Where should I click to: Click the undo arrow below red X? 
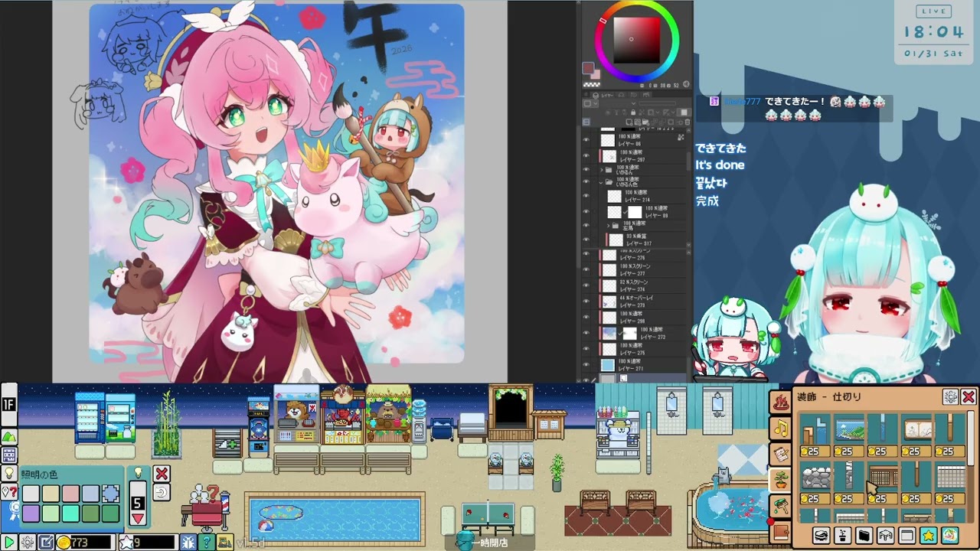pos(162,492)
